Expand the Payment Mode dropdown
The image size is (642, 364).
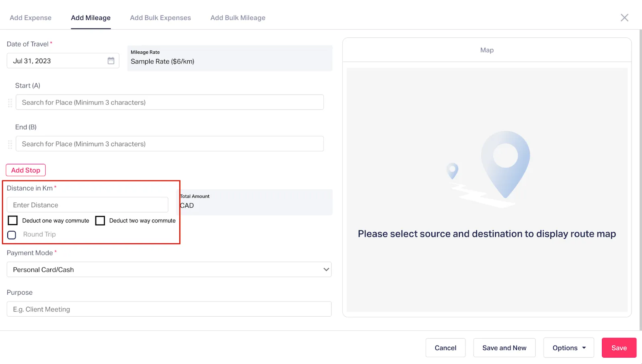169,269
